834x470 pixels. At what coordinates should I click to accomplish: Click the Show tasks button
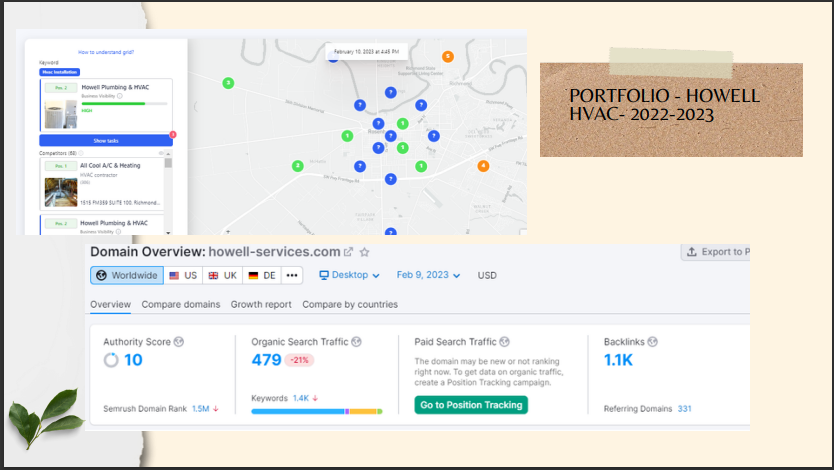coord(106,140)
